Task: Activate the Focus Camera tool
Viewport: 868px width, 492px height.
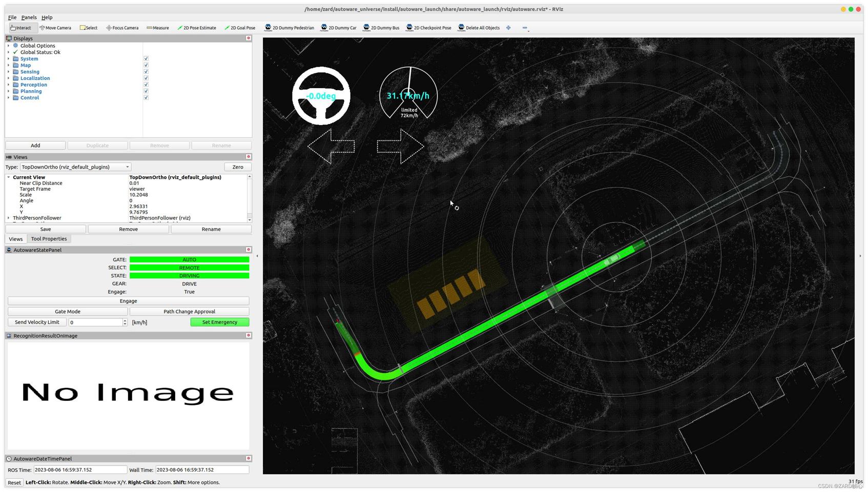Action: point(122,28)
